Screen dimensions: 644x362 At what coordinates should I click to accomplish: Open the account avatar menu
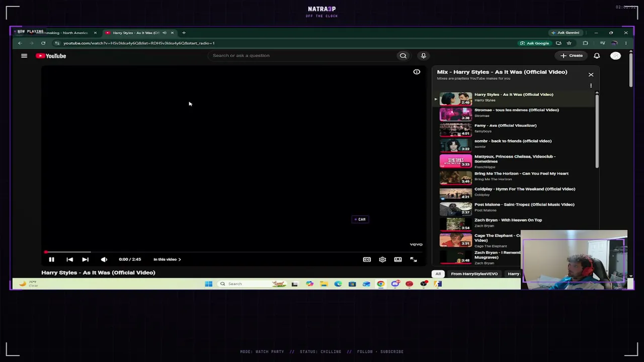615,56
